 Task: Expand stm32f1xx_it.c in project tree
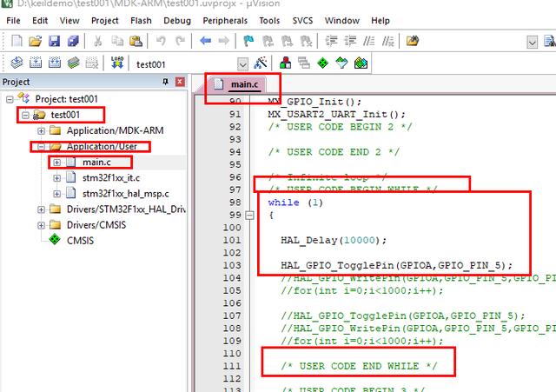click(x=56, y=177)
